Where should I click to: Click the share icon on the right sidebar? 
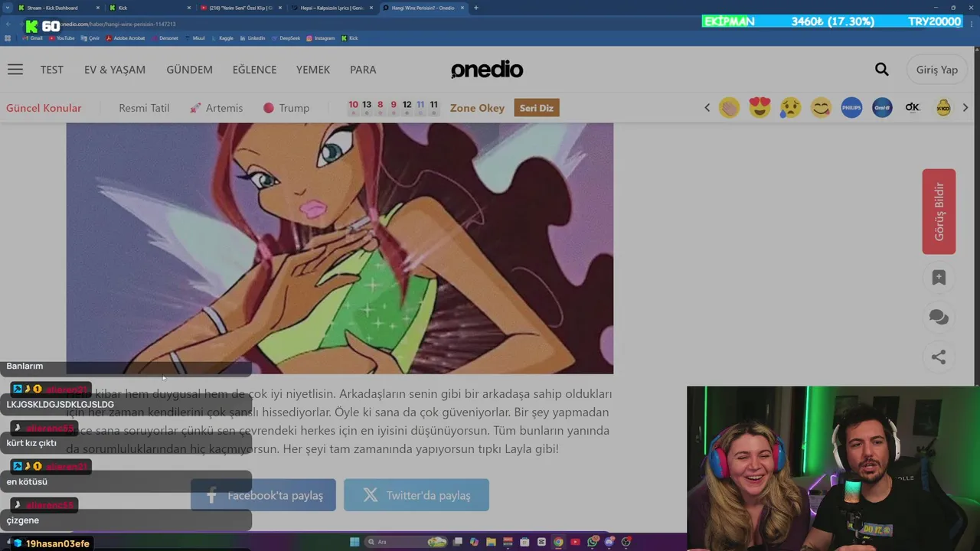point(939,357)
